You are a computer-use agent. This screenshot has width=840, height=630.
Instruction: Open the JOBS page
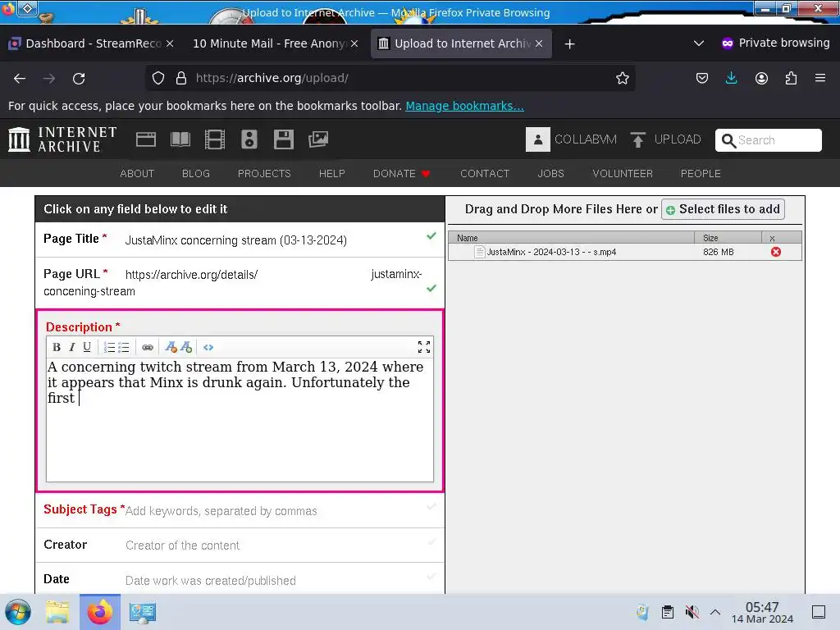tap(550, 174)
